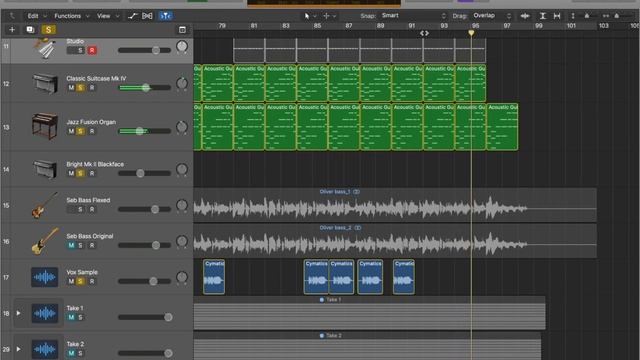Select the Seb Bass Flexed guitar icon
Screen dimensions: 640x360
[45, 205]
